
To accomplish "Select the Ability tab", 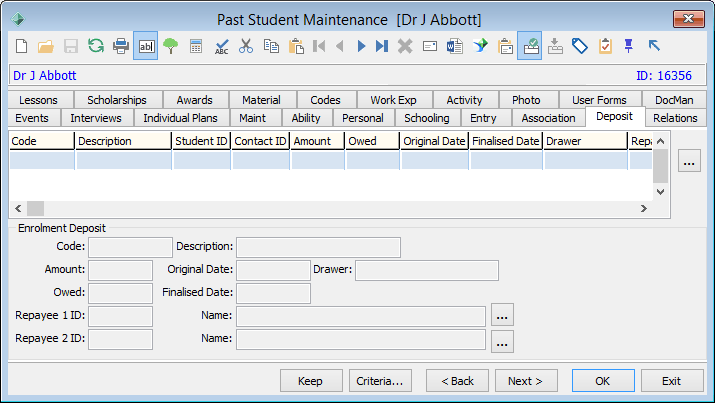I will 306,118.
